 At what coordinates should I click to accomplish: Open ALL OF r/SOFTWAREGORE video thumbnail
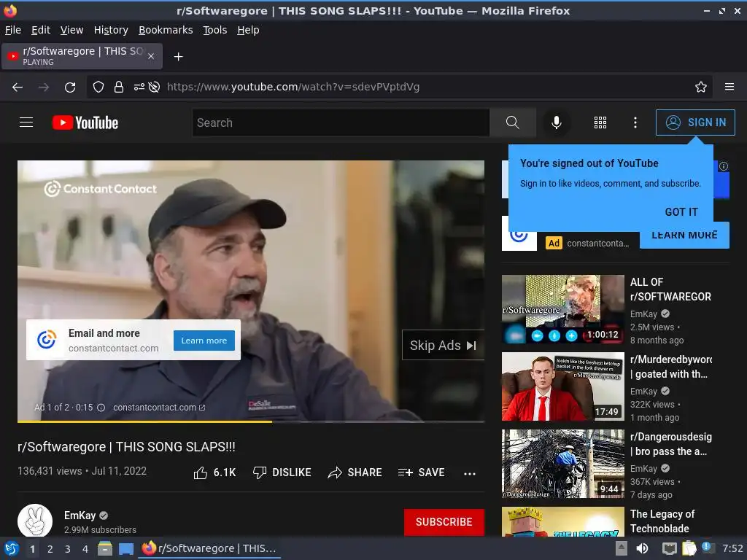[x=562, y=309]
